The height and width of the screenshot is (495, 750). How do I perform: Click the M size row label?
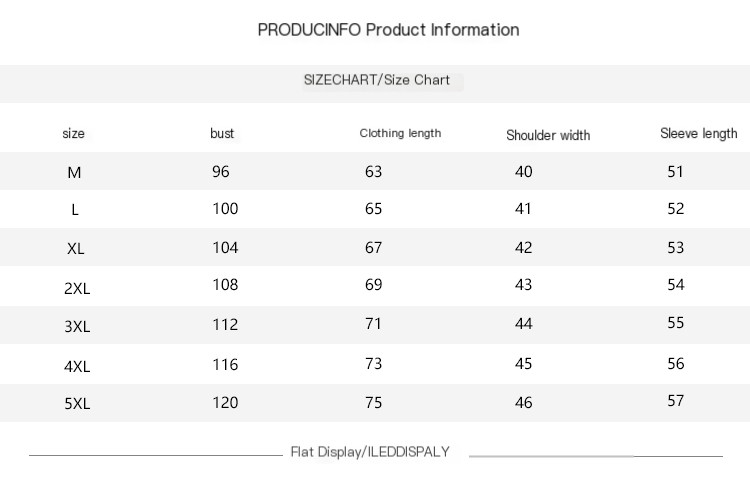click(74, 172)
